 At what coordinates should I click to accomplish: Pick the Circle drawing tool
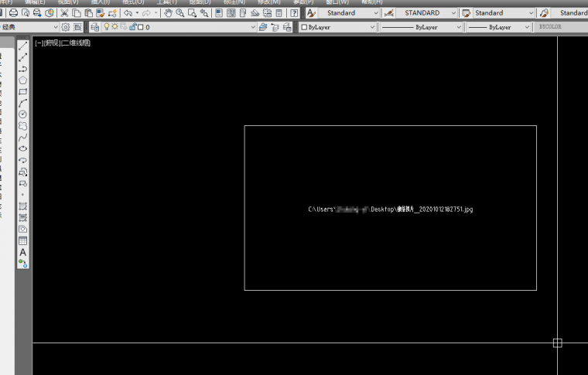(23, 114)
